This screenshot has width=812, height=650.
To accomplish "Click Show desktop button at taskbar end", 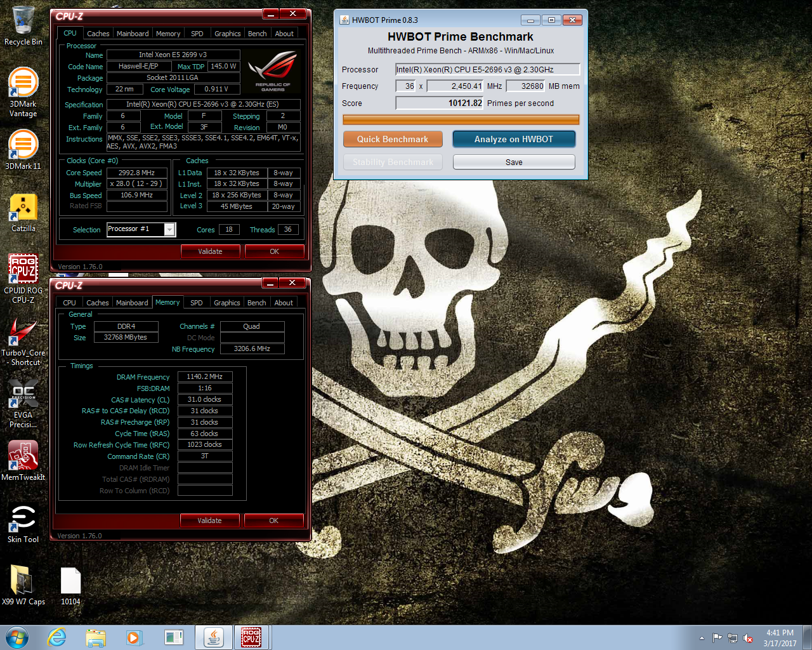I will 808,637.
